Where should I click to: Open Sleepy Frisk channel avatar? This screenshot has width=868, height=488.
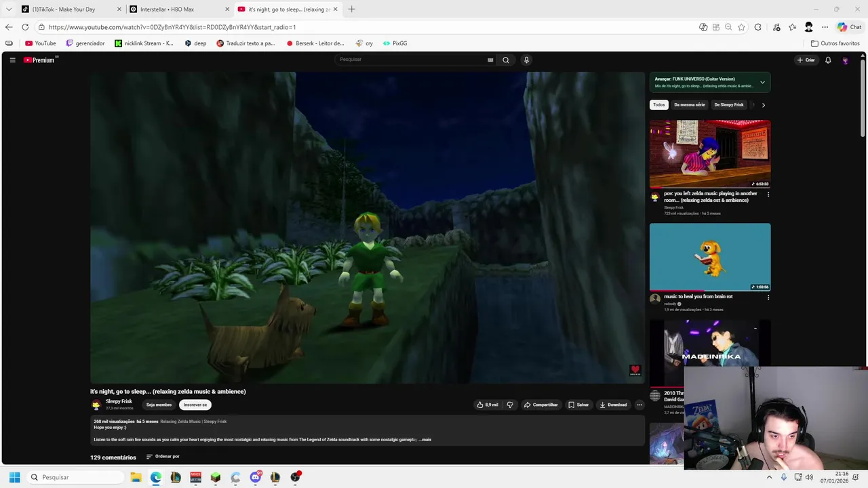[96, 405]
